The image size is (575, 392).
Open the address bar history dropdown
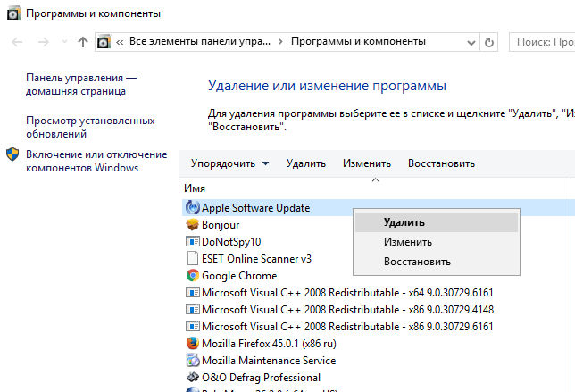tap(471, 43)
